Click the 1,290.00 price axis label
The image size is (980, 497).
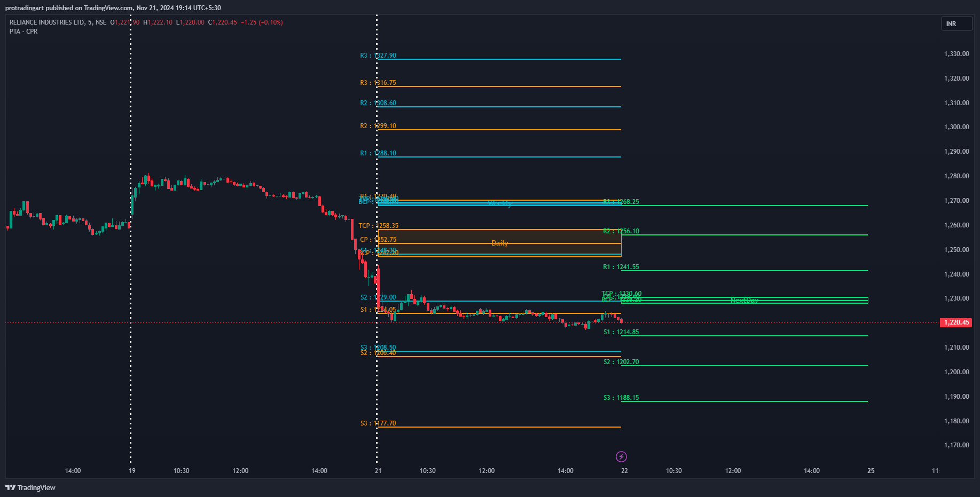[957, 152]
